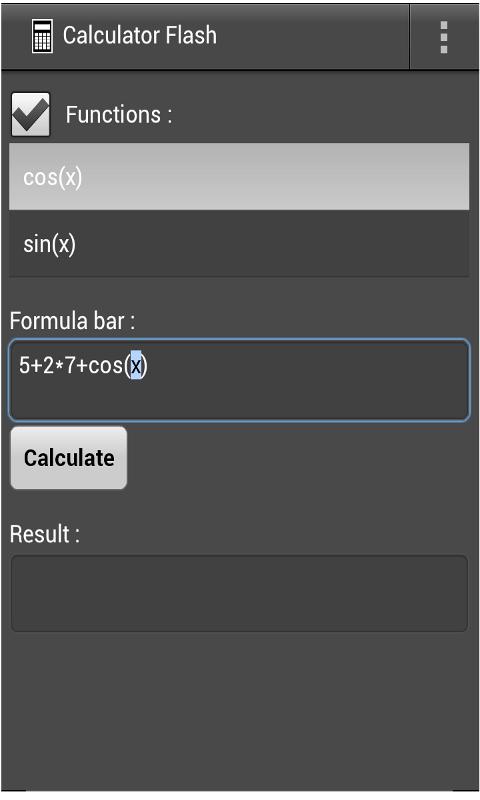
Task: Click inside the empty Result box
Action: click(239, 593)
